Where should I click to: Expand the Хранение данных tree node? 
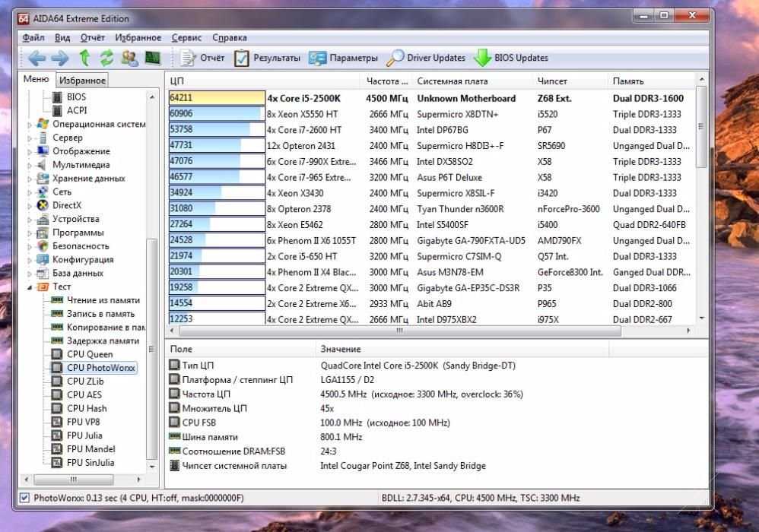pyautogui.click(x=29, y=179)
